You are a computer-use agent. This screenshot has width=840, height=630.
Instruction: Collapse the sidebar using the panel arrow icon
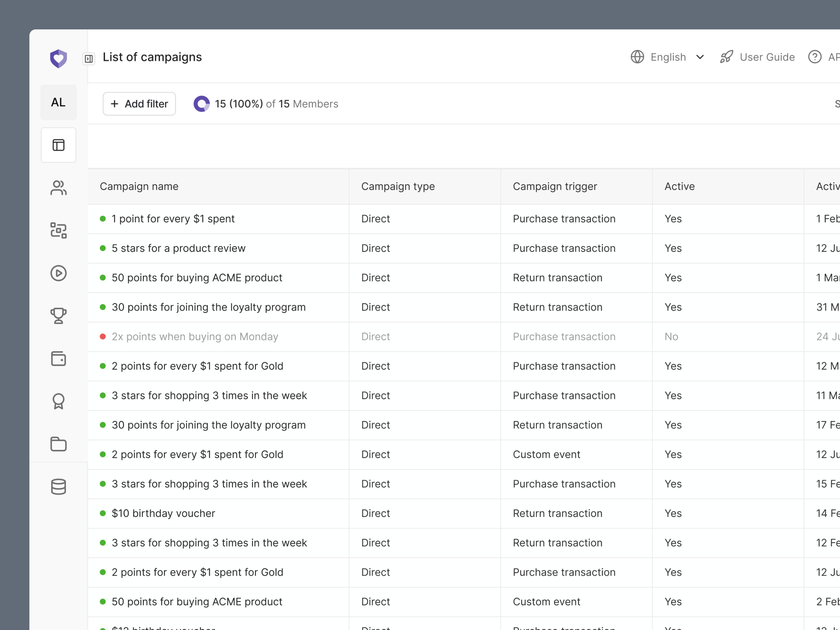click(88, 59)
